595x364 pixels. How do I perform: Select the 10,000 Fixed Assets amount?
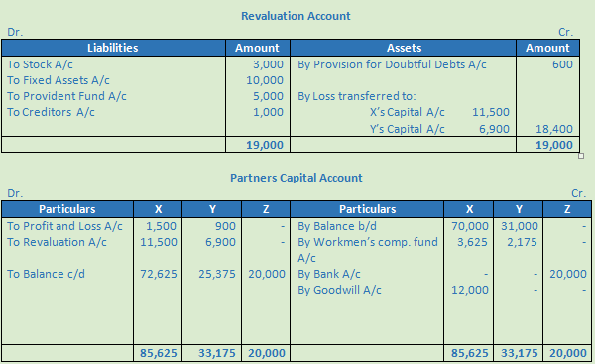click(265, 80)
